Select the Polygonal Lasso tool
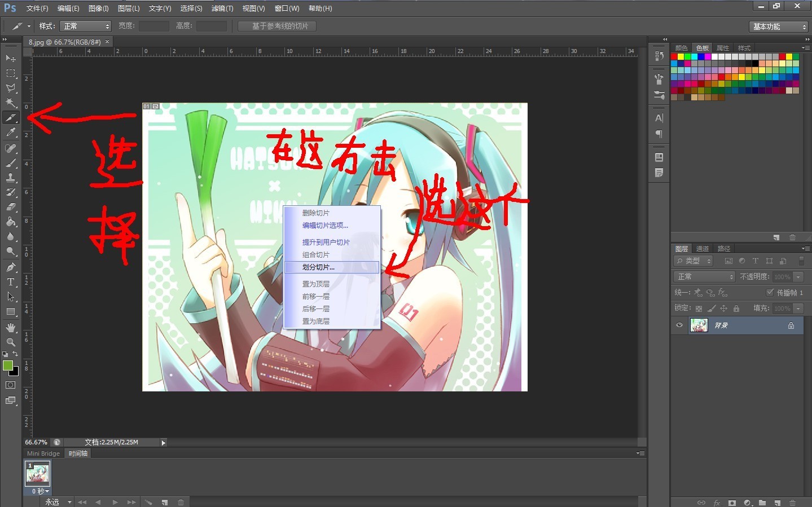 (x=11, y=88)
